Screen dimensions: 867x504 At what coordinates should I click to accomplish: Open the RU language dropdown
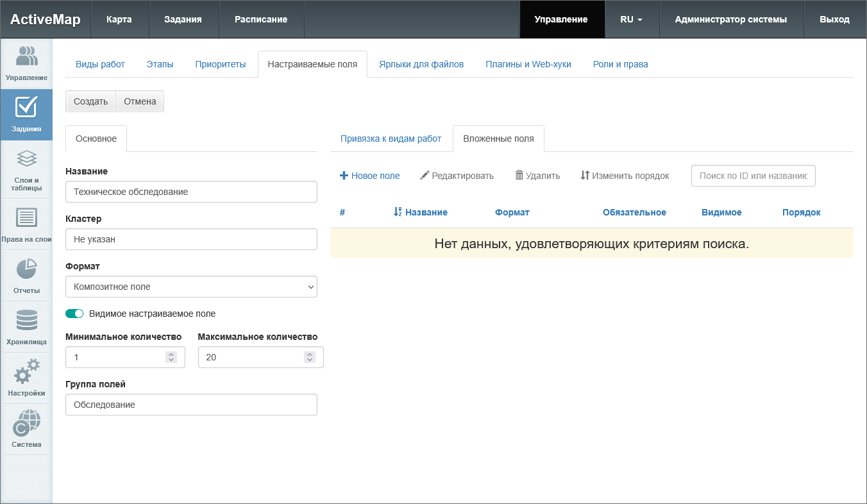click(631, 19)
